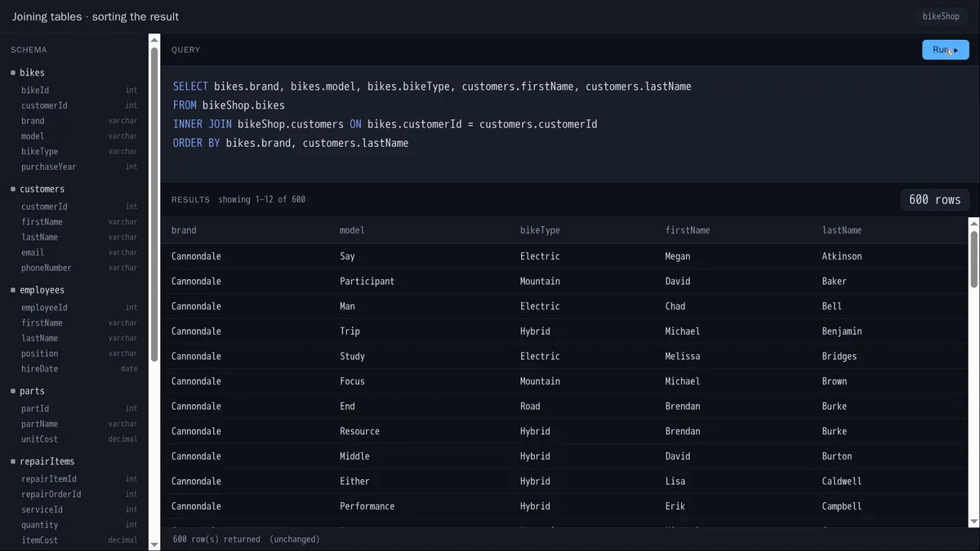Click the bikeType results column header
Viewport: 980px width, 551px height.
click(x=540, y=230)
